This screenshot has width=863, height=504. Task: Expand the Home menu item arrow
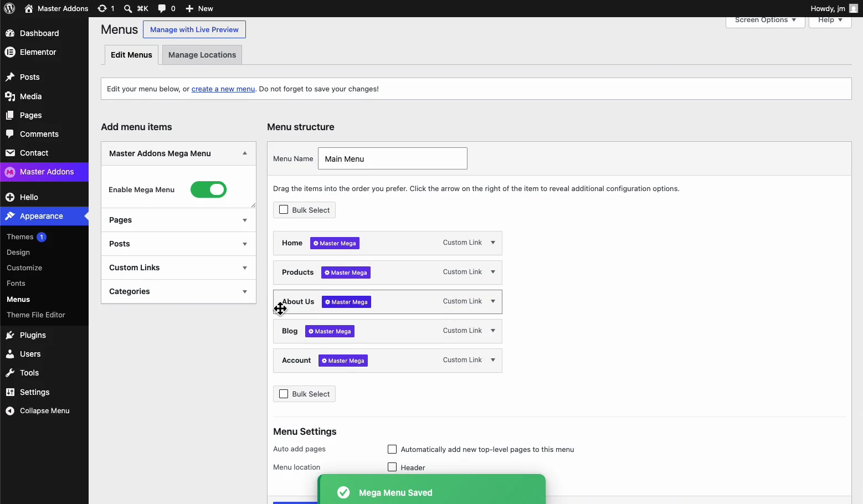pyautogui.click(x=493, y=243)
